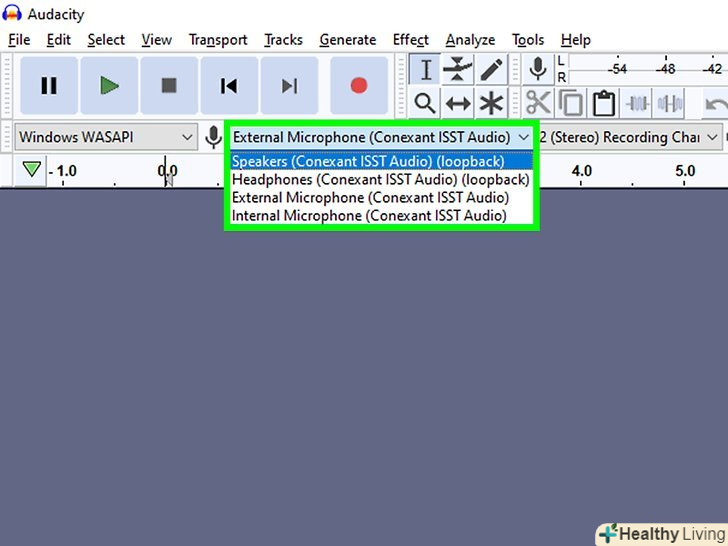The image size is (728, 546).
Task: Open the Edit menu
Action: [58, 40]
